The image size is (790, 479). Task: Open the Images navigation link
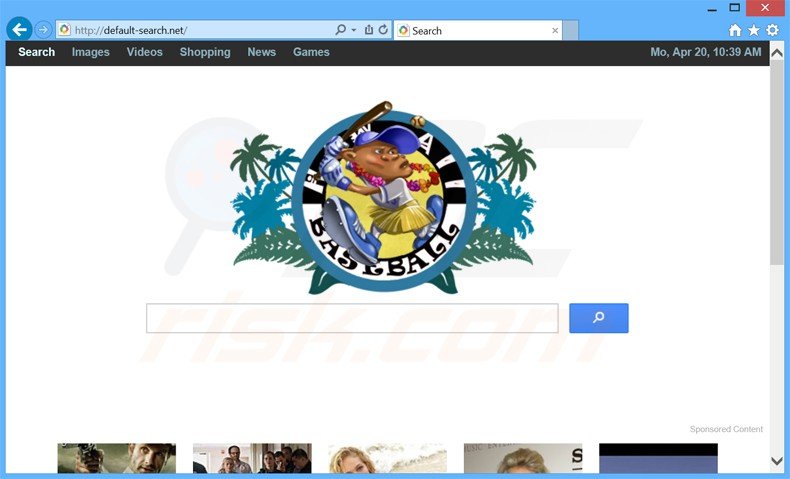(x=91, y=52)
